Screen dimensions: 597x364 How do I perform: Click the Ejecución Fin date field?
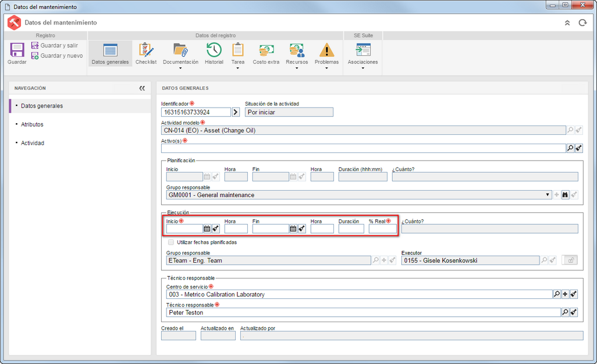pos(271,229)
